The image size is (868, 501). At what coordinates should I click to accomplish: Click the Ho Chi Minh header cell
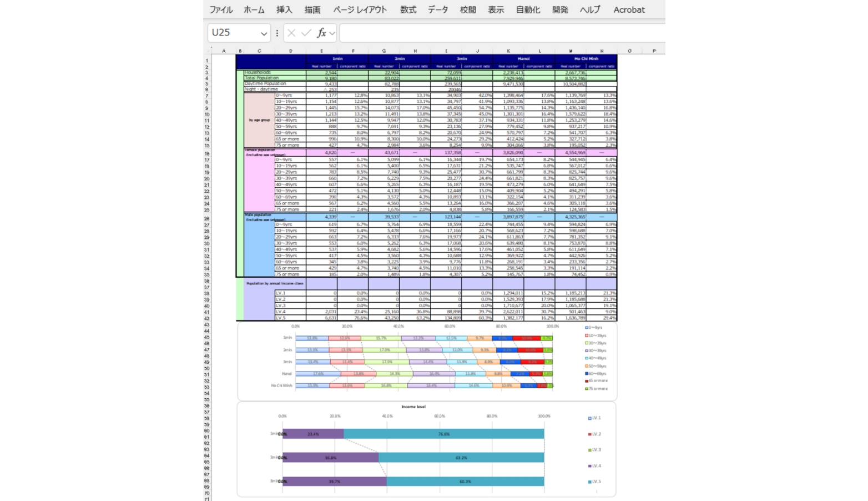point(586,58)
